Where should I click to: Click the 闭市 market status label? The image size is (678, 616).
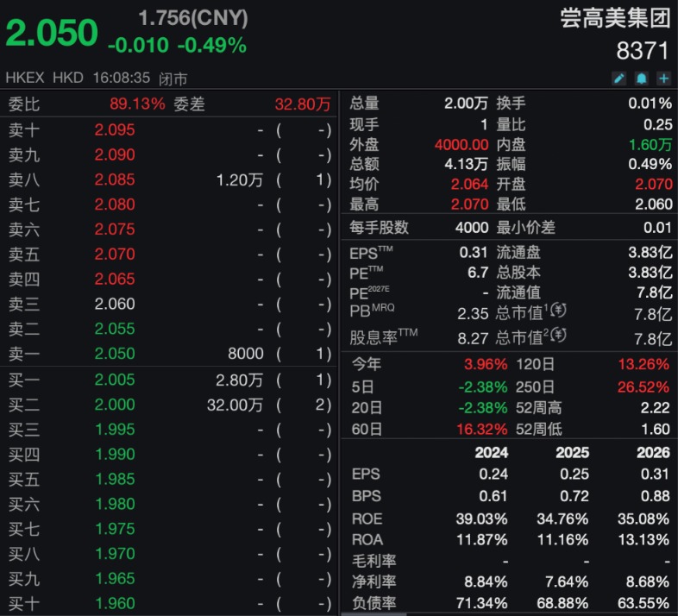pos(173,79)
